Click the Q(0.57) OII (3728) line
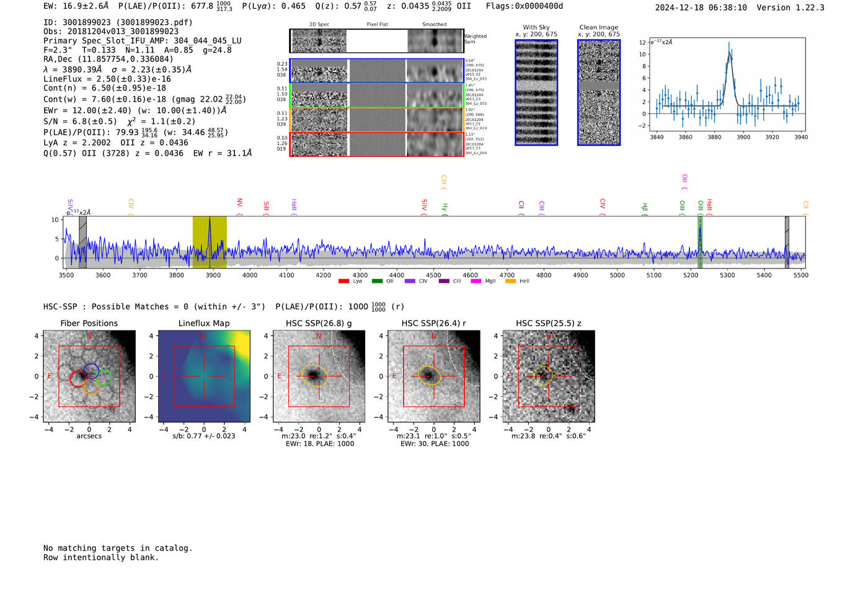The height and width of the screenshot is (591, 868). tap(148, 153)
